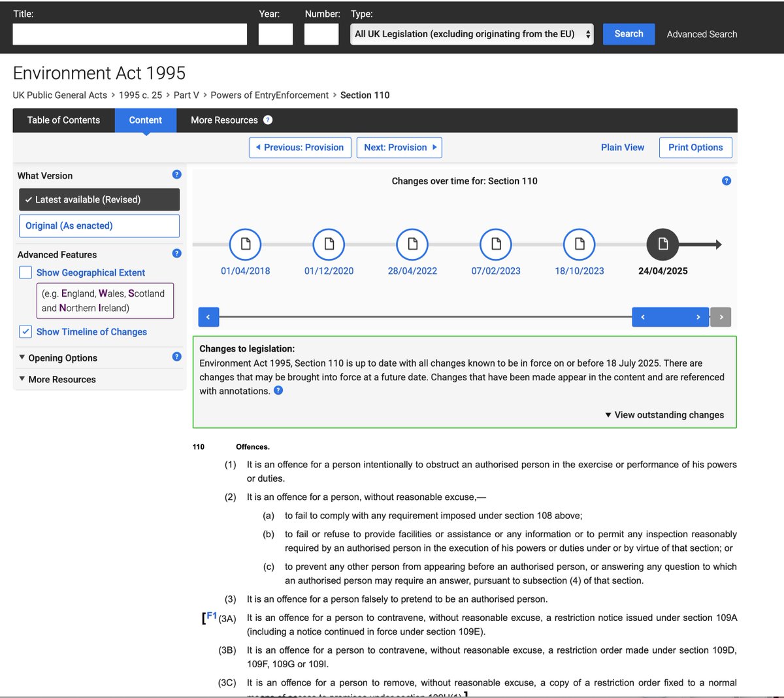Click in the Title search field
Screen dimensions: 784x698
point(130,34)
